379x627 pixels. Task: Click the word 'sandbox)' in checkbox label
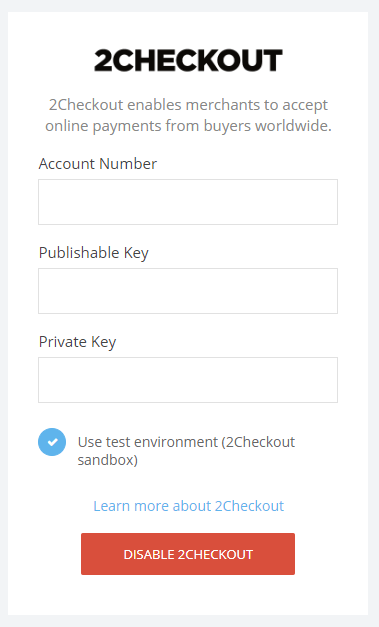pos(108,460)
